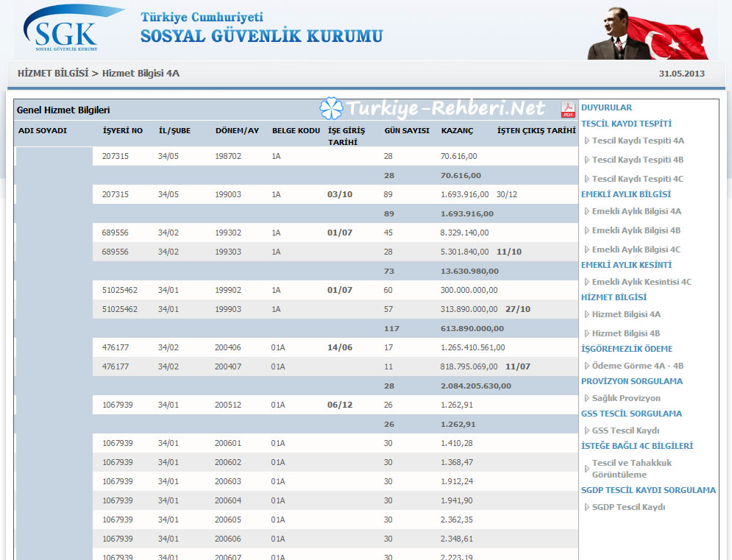Click the PDF export icon
Viewport: 732px width, 560px height.
pyautogui.click(x=567, y=110)
